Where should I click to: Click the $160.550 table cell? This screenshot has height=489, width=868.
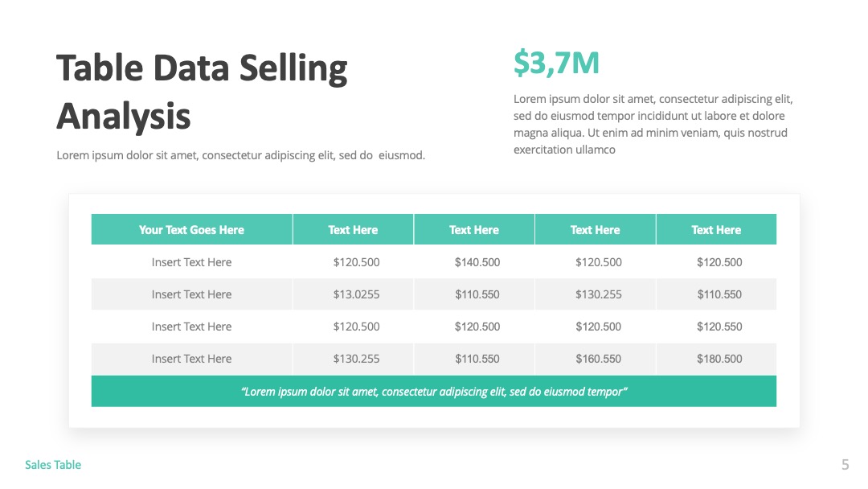tap(599, 358)
